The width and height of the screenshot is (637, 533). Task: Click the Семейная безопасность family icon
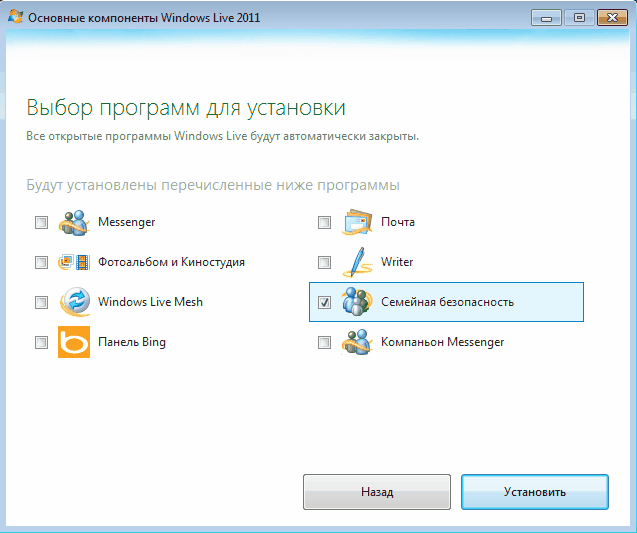pyautogui.click(x=357, y=302)
